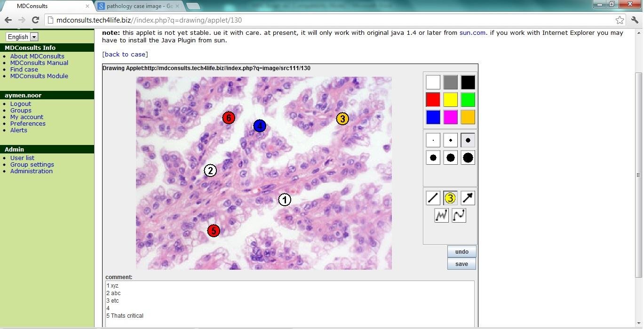This screenshot has height=329, width=644.
Task: Switch to the pathology case image tab
Action: (136, 6)
